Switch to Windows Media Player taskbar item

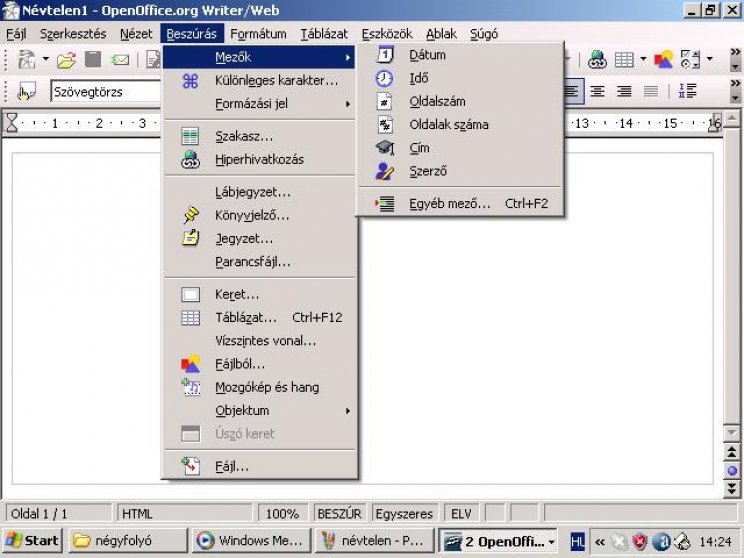click(251, 541)
